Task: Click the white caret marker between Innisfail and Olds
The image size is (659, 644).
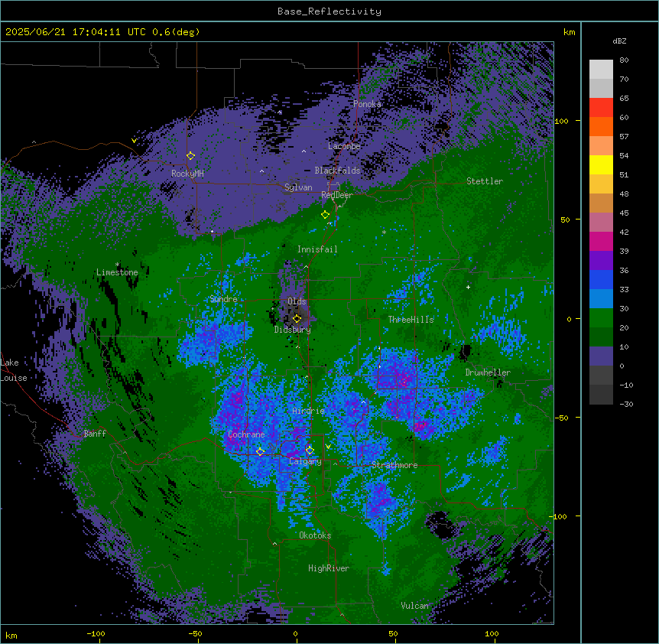Action: click(306, 267)
